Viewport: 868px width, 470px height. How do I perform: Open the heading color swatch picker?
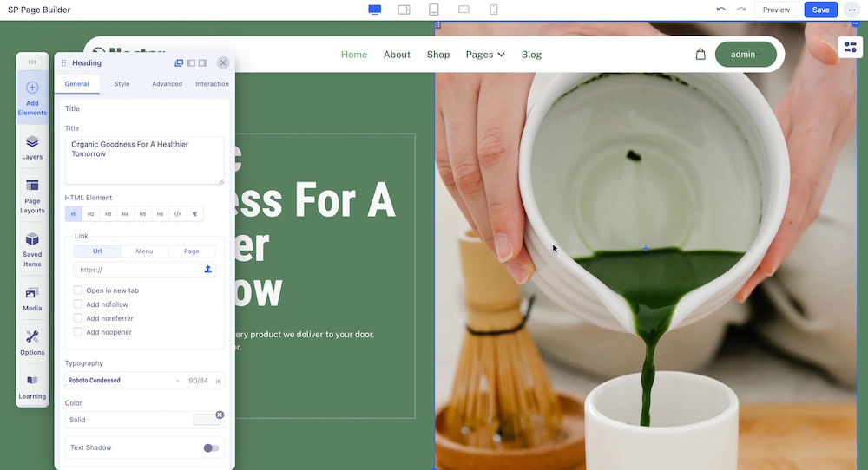click(x=207, y=420)
